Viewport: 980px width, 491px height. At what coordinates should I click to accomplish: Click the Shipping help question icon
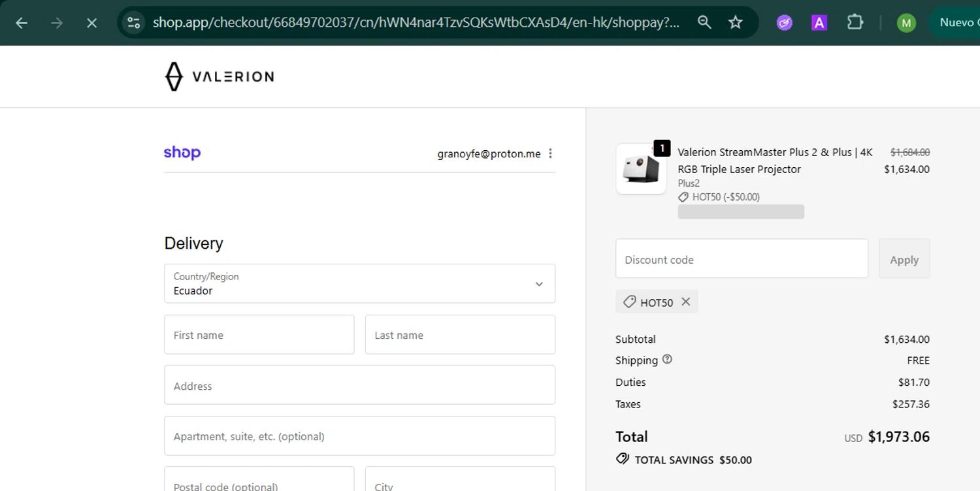tap(667, 359)
